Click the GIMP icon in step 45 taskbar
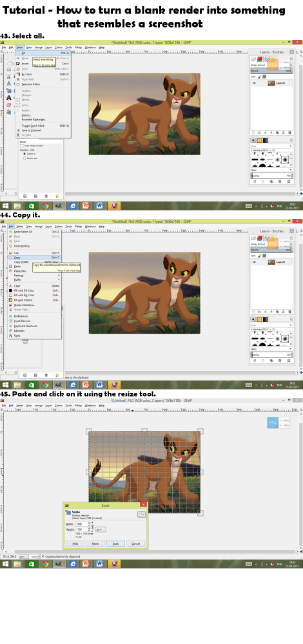Screen dimensions: 303x644 [59, 564]
